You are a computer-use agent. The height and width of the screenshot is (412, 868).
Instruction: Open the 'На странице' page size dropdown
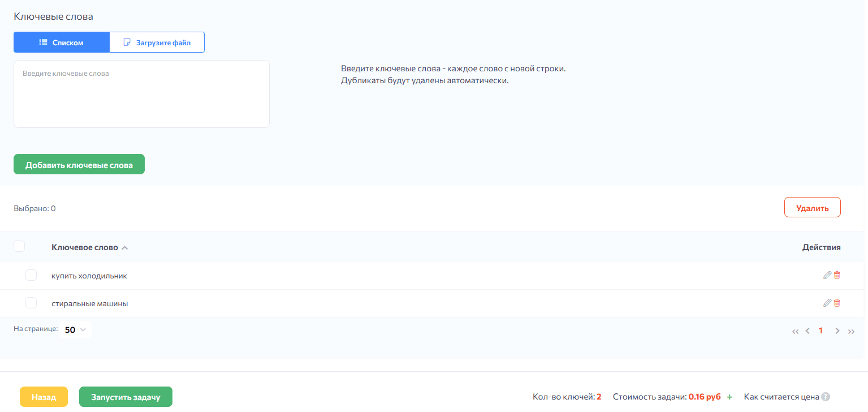75,329
